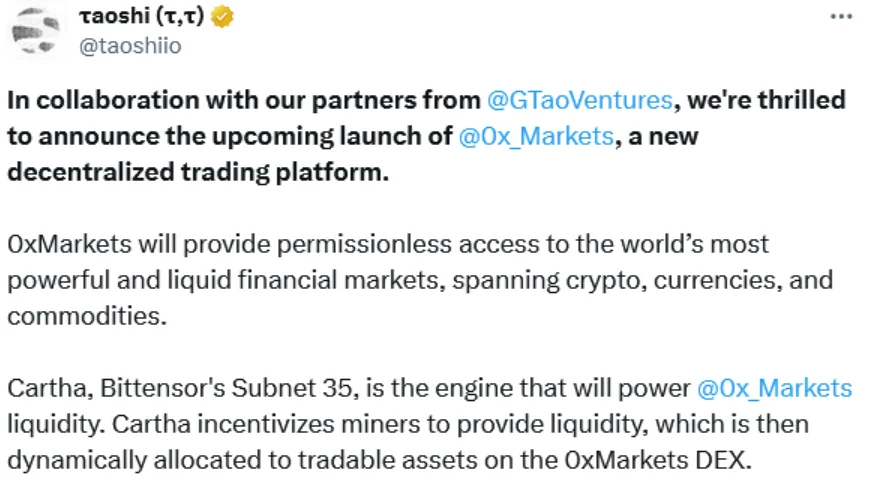Click the word 'commodities.' in the tweet
Screen dimensions: 879x485
pyautogui.click(x=87, y=316)
